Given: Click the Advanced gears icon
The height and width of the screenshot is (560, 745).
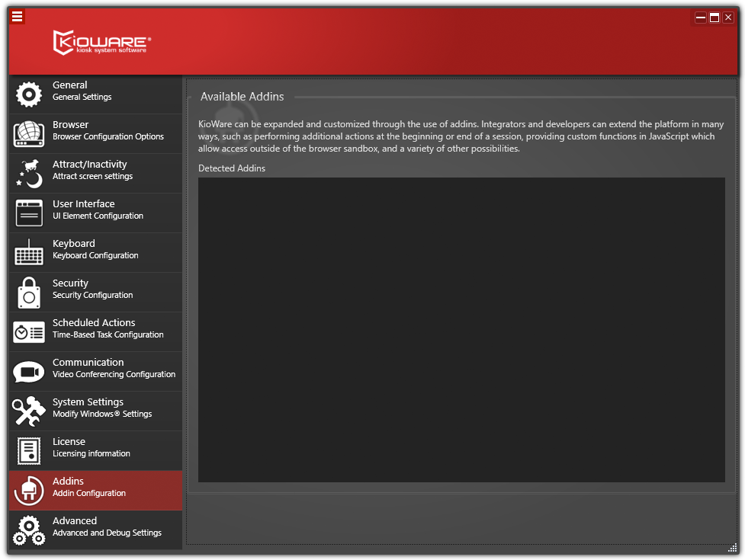Looking at the screenshot, I should 29,530.
